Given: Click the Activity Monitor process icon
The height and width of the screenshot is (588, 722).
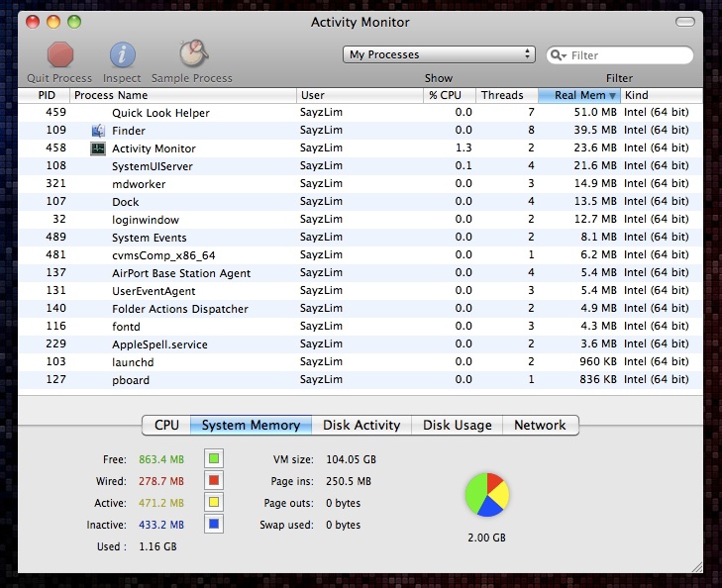Looking at the screenshot, I should [97, 148].
